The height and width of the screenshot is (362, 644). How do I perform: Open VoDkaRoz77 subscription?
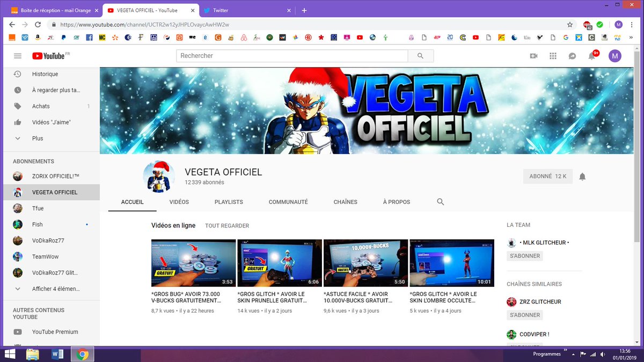[x=50, y=240]
